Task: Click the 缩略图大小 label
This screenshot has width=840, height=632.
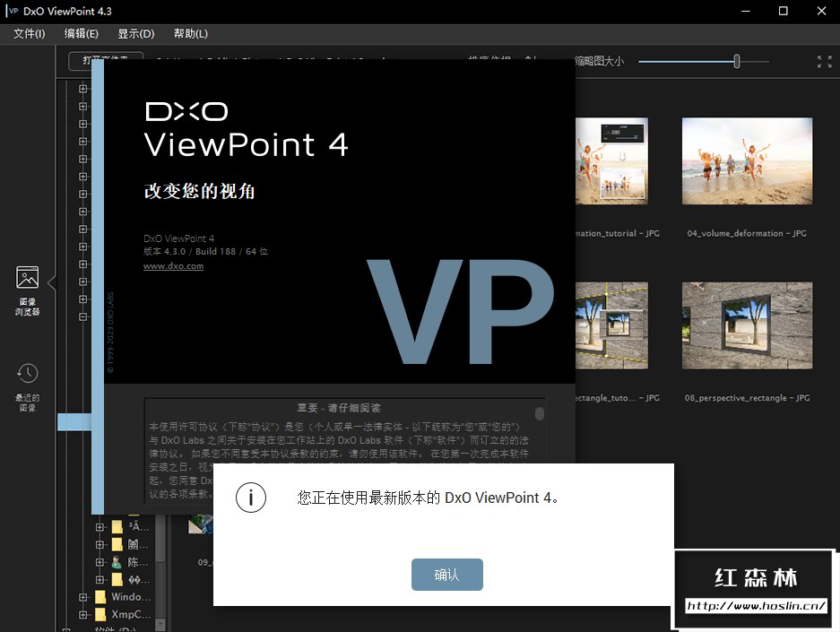Action: pos(600,61)
